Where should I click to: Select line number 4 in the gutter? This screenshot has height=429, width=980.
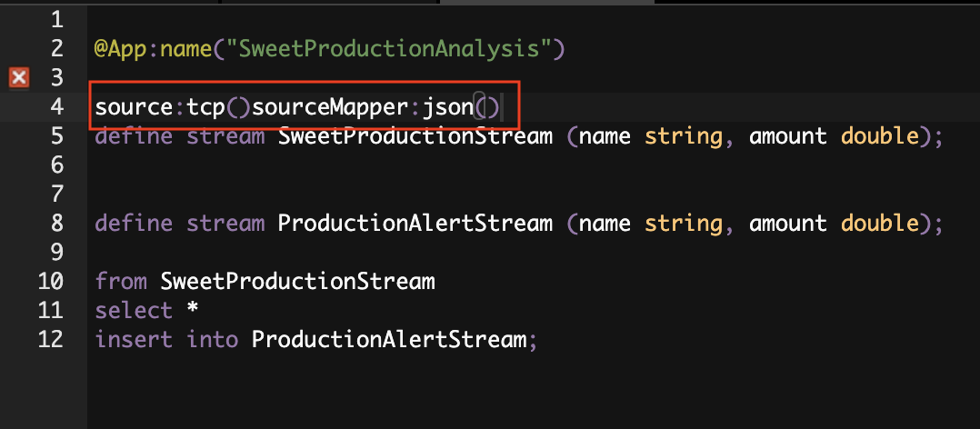(56, 107)
